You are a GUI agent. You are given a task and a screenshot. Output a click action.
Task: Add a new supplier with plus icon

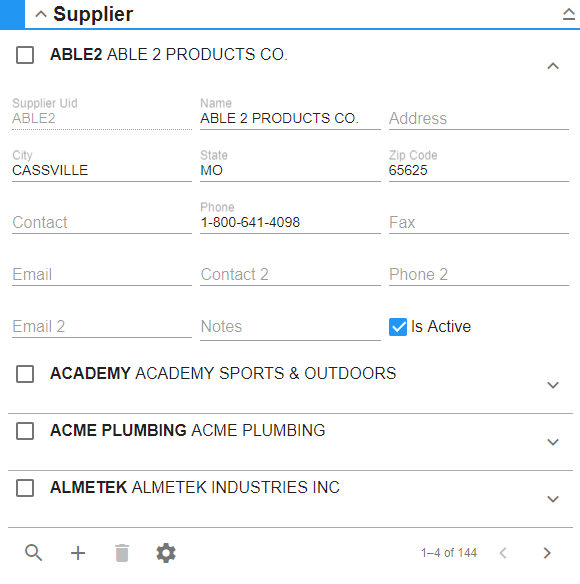coord(78,553)
